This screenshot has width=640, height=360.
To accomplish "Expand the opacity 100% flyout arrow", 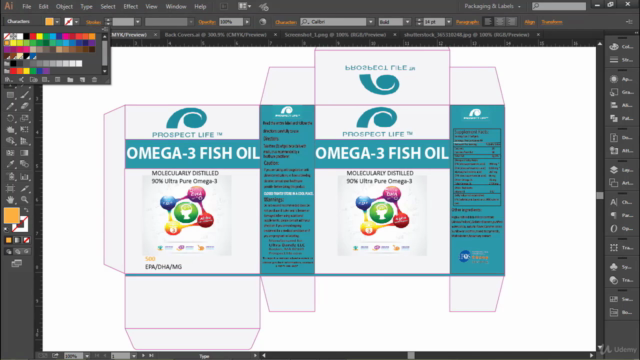I will tap(247, 22).
